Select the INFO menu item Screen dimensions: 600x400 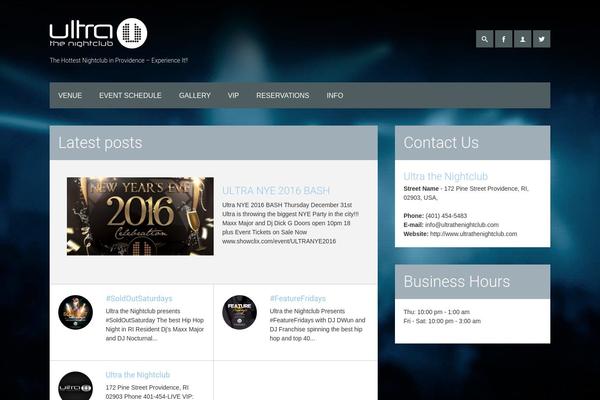[335, 95]
